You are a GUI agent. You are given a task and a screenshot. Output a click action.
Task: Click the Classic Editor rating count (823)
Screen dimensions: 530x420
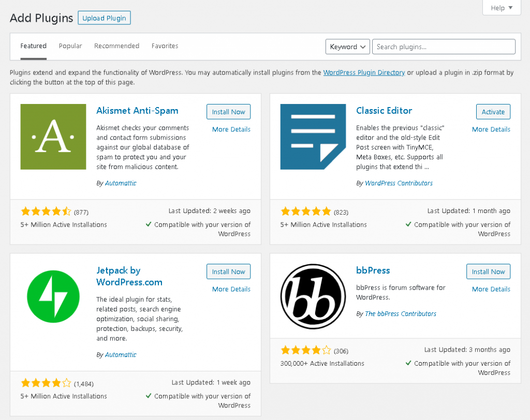point(341,212)
